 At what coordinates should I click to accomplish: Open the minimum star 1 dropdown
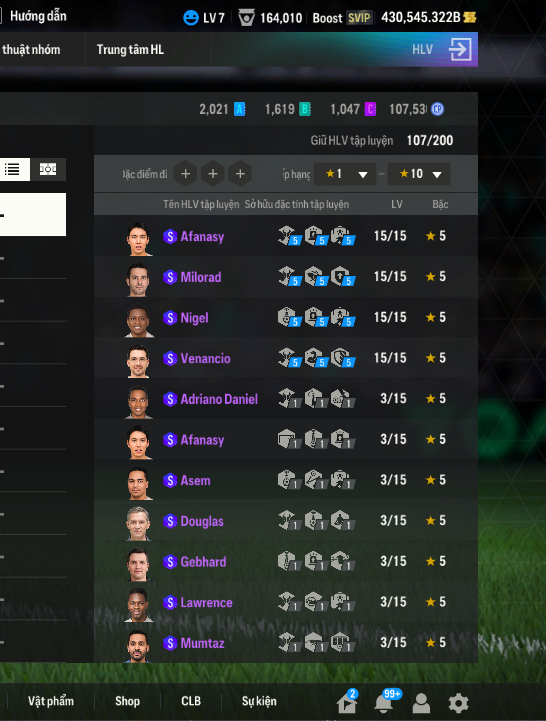point(345,174)
